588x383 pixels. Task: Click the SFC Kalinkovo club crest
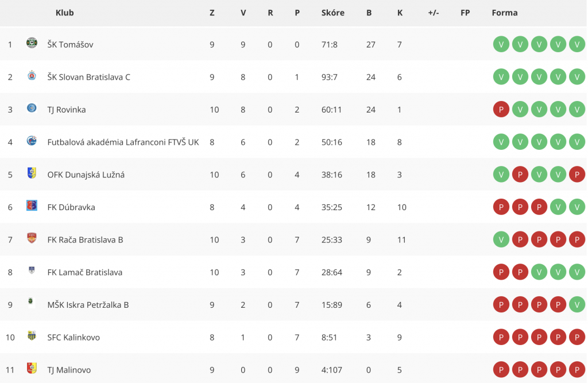pos(32,335)
